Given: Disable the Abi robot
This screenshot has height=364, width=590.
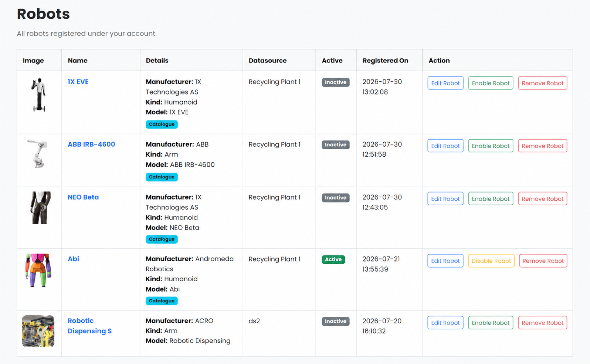Looking at the screenshot, I should [x=491, y=261].
